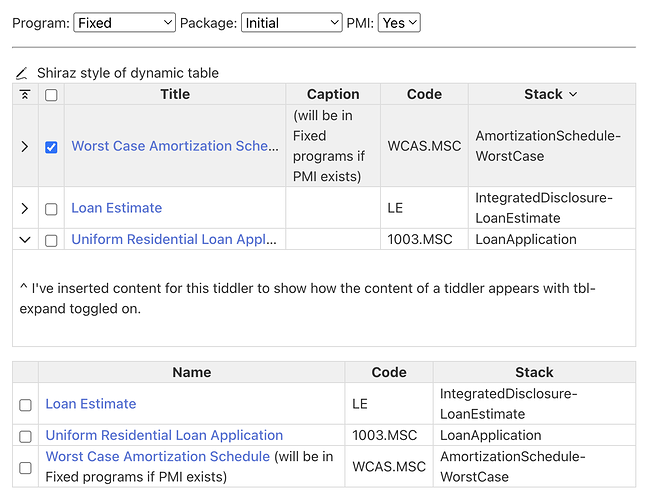Collapse the Uniform Residential Loan Application row
This screenshot has height=500, width=652.
25,240
